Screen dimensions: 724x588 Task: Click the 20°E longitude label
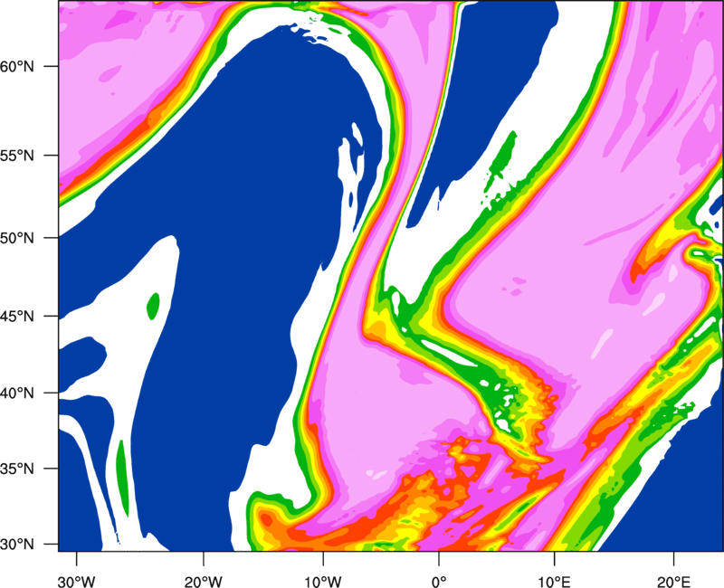pyautogui.click(x=673, y=582)
